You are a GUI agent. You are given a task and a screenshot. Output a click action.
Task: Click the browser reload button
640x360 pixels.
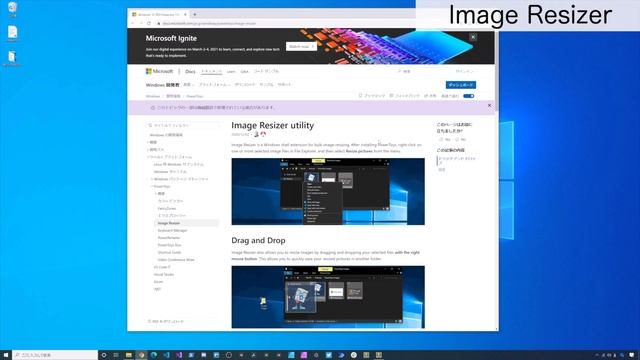click(149, 23)
